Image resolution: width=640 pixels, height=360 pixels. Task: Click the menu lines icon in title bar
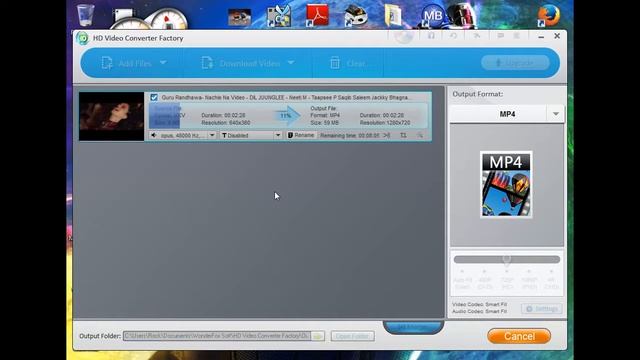click(x=517, y=36)
